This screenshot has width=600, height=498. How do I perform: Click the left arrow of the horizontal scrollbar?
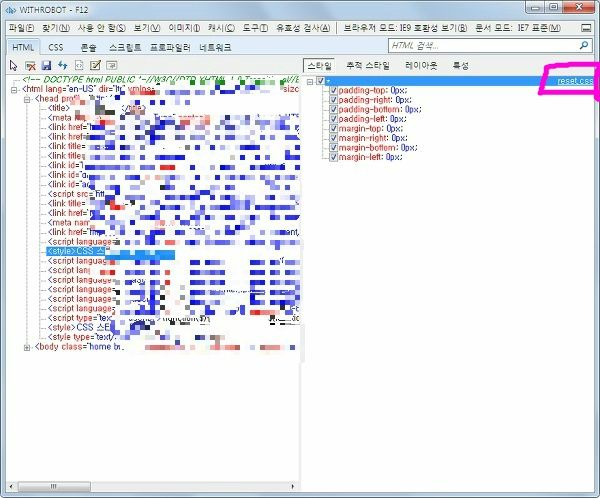(x=11, y=487)
